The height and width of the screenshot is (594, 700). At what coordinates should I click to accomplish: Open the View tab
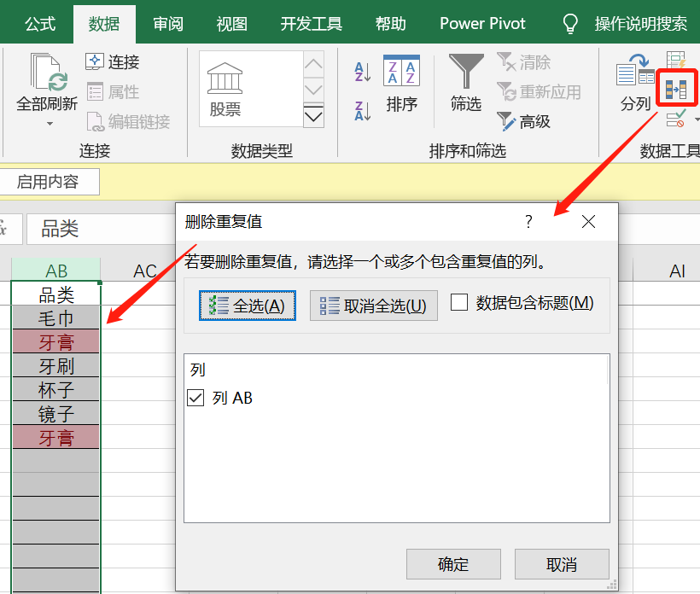click(231, 24)
